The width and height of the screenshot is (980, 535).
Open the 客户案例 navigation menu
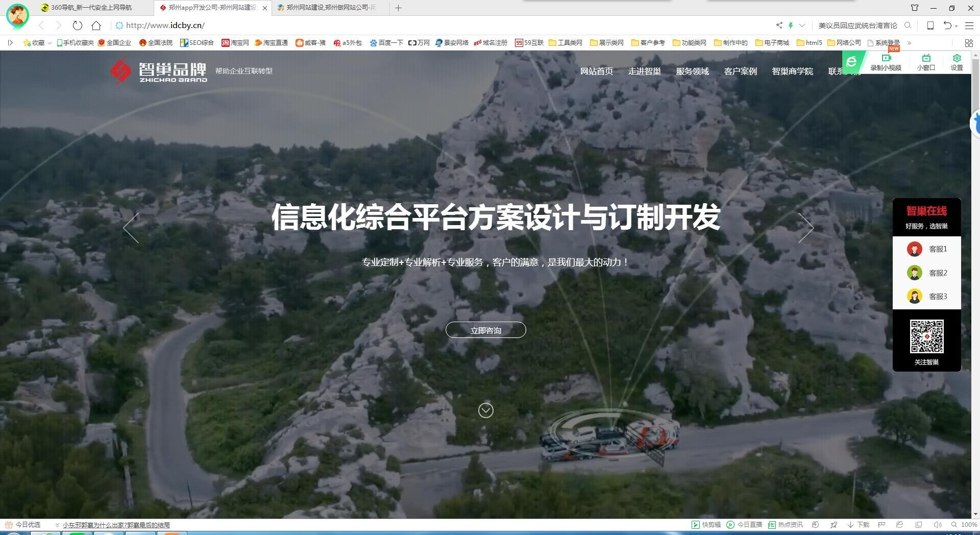pos(740,71)
